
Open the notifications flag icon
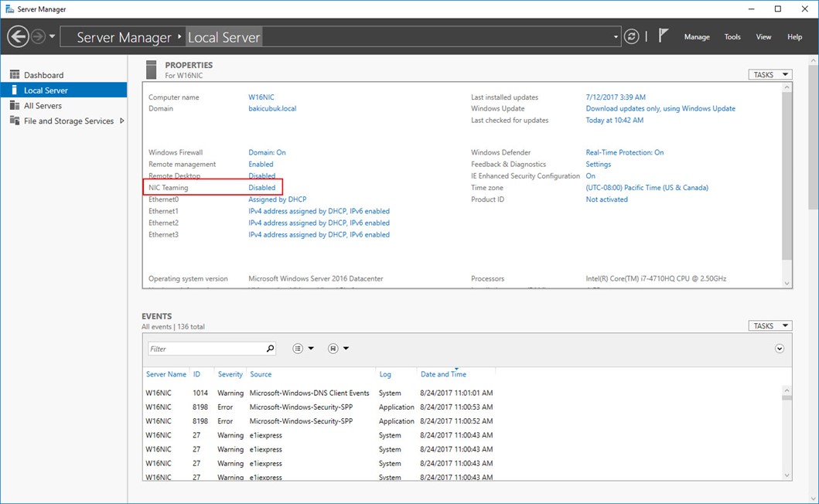tap(663, 36)
